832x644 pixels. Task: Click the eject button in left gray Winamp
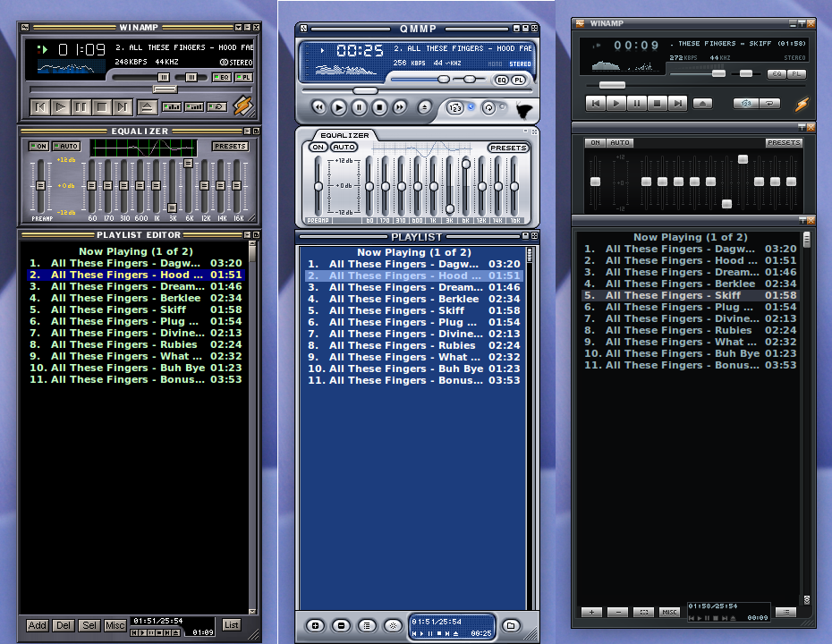(x=147, y=107)
